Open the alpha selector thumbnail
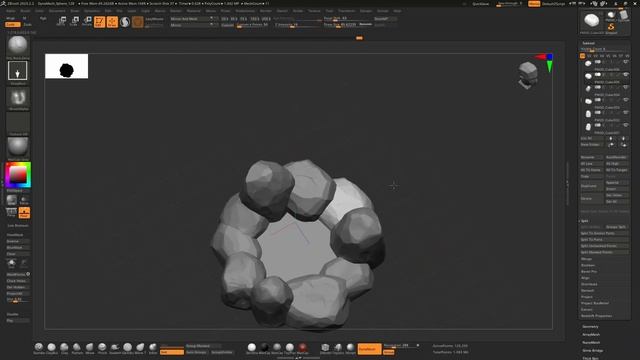Screen dimensions: 640x360 pos(18,97)
